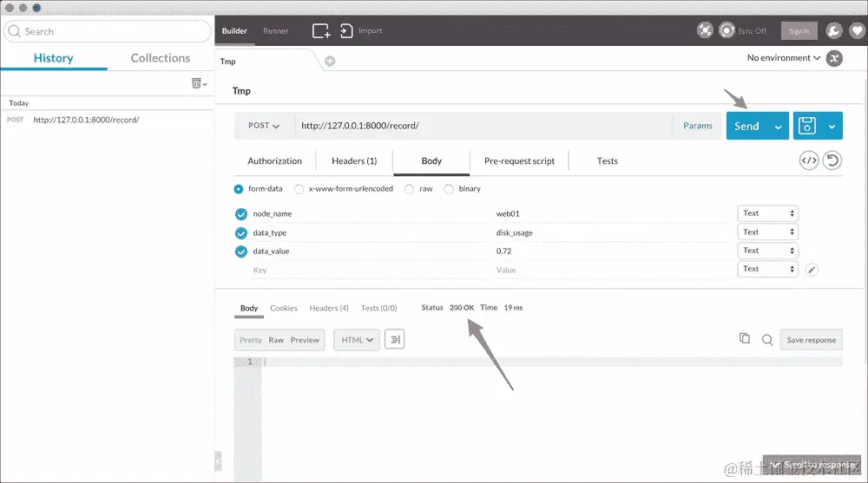The image size is (868, 483).
Task: Click the Send button
Action: point(747,126)
